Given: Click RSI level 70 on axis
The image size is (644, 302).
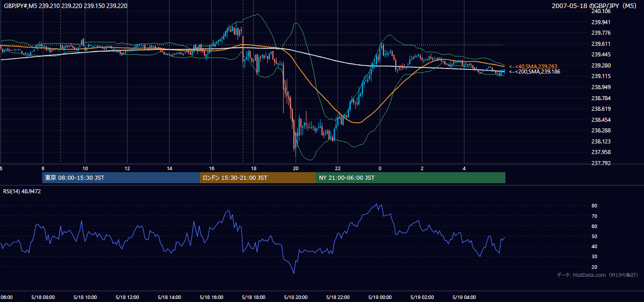Looking at the screenshot, I should click(594, 216).
